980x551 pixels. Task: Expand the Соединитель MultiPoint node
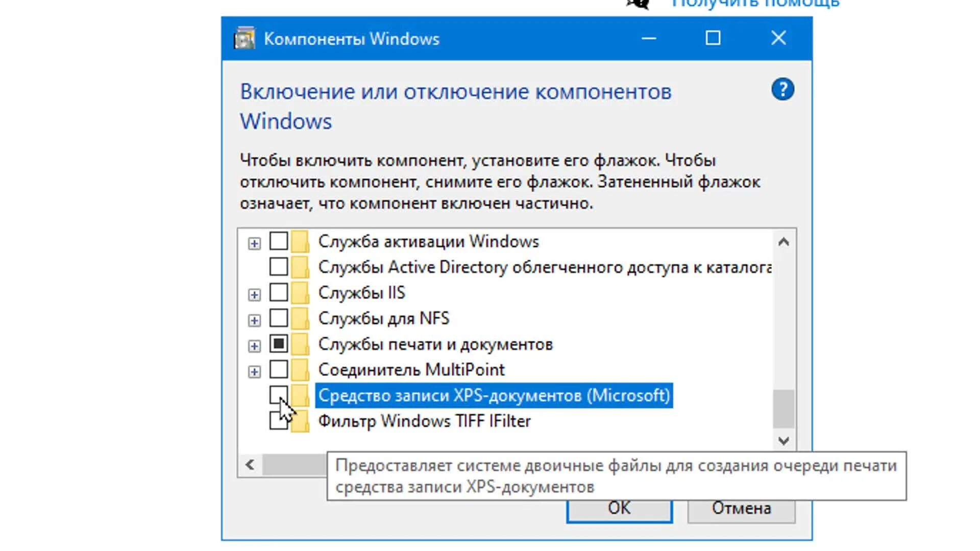(254, 372)
